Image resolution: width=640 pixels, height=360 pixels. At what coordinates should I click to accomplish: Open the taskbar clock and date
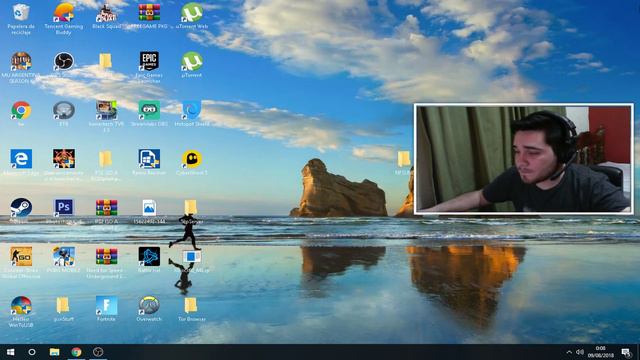(600, 352)
